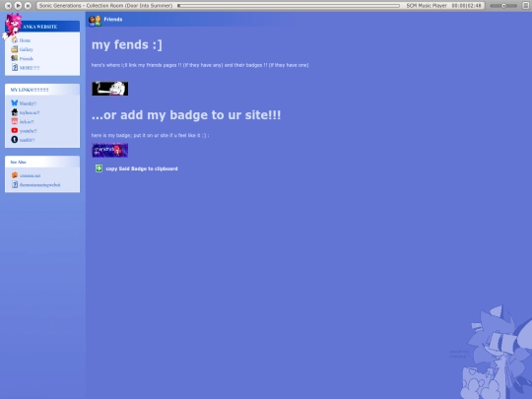Adjust the music player volume slider
Image resolution: width=532 pixels, height=399 pixels.
coord(503,6)
